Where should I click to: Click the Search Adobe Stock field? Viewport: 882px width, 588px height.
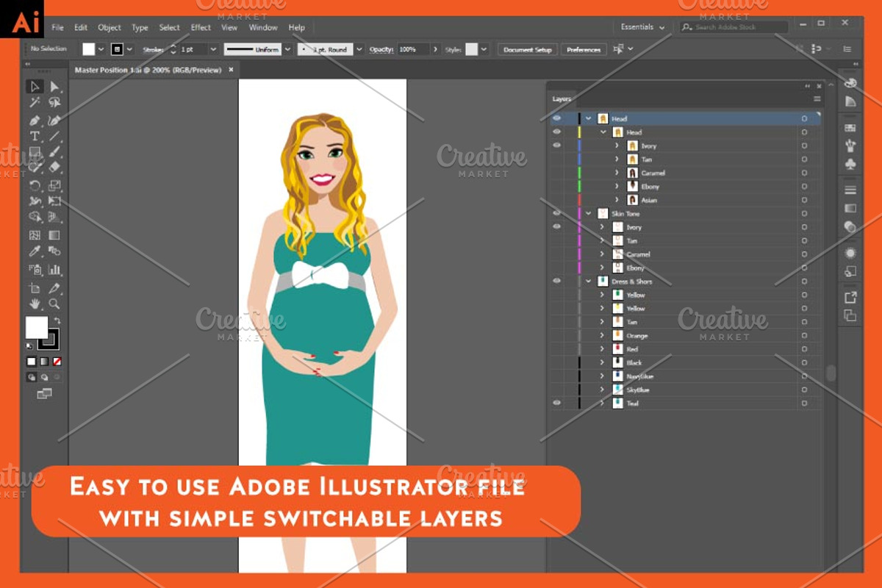click(x=734, y=27)
